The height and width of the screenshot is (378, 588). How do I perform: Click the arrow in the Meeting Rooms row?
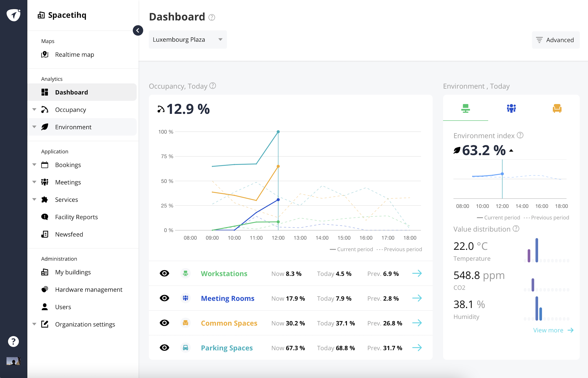(417, 298)
